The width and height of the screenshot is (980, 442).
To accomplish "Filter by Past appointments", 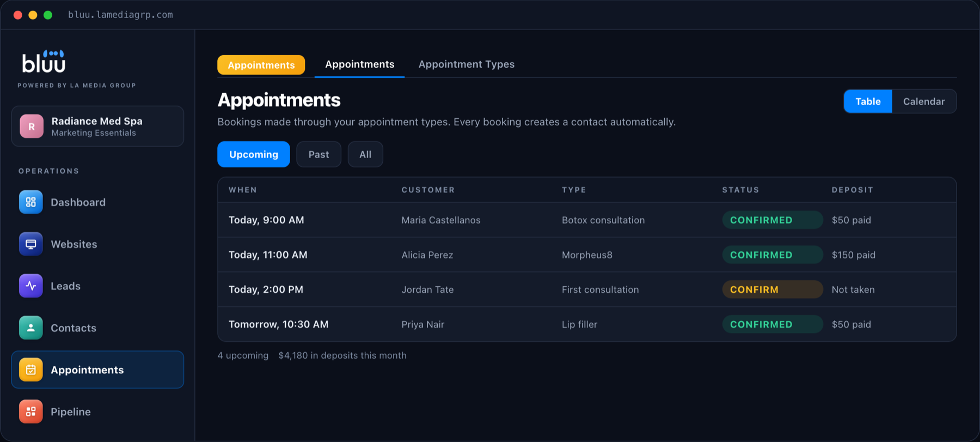I will [x=319, y=154].
